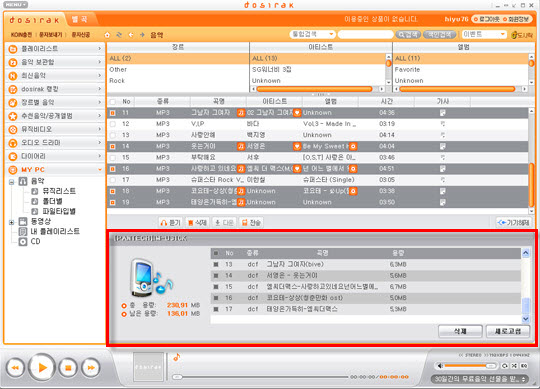Click the 회원정보 link
540x389 pixels.
click(515, 19)
